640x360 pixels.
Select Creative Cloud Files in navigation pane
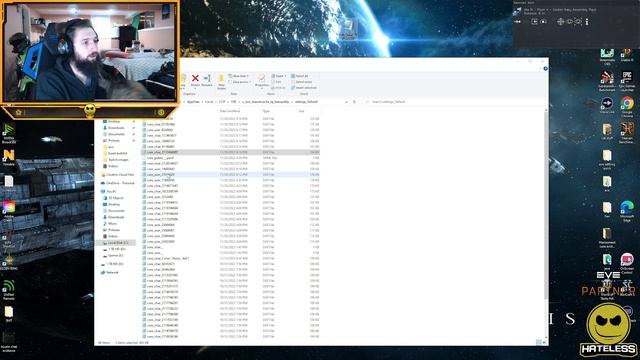(x=117, y=175)
